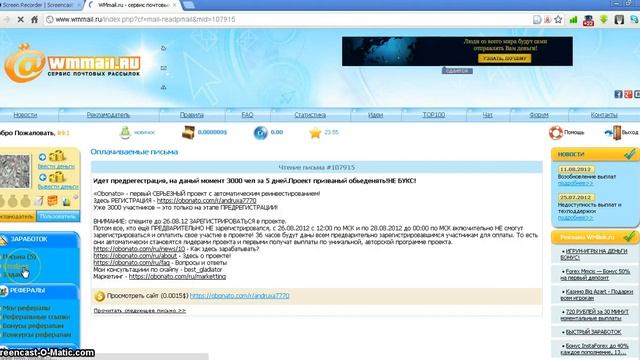This screenshot has width=640, height=360.
Task: Bookmark page with the star icon
Action: (558, 19)
